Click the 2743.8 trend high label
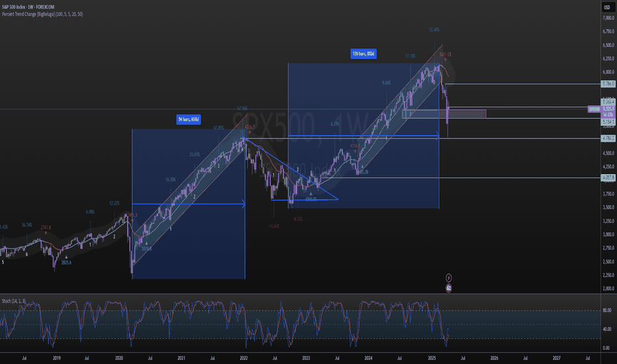Screen dimensions: 617x364 click(x=46, y=228)
